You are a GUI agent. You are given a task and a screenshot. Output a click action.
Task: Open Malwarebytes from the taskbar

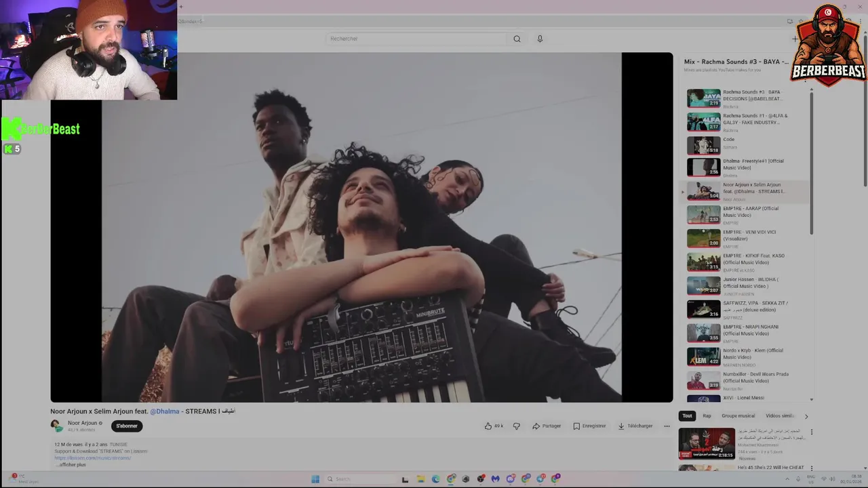pyautogui.click(x=496, y=479)
